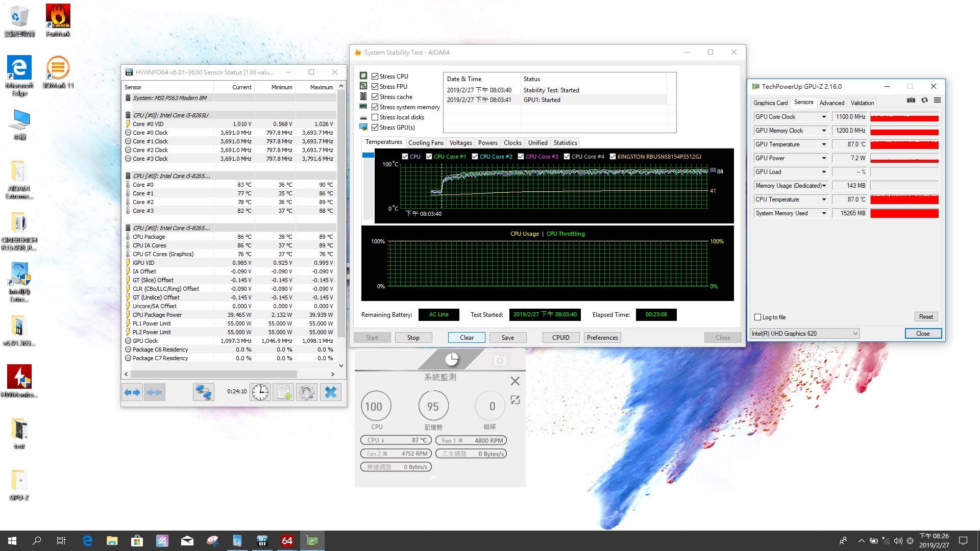Open the Advanced tab in GPU-Z

pyautogui.click(x=832, y=103)
